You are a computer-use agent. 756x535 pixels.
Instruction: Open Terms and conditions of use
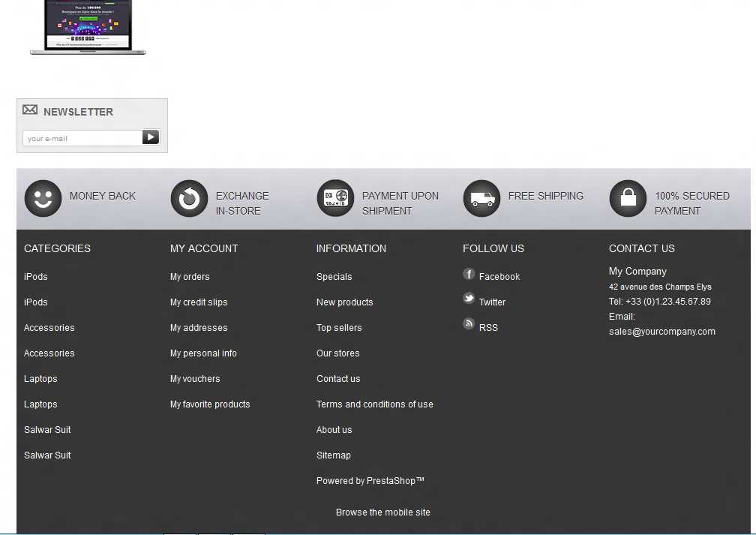[375, 404]
